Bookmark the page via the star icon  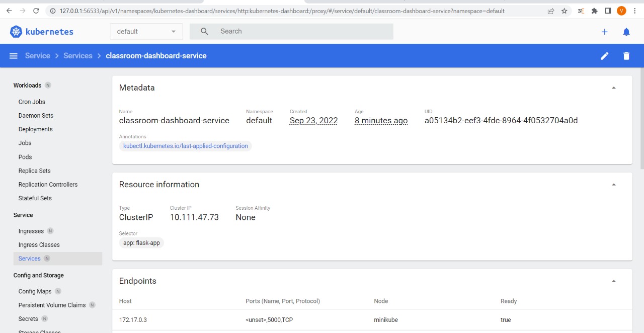point(564,11)
